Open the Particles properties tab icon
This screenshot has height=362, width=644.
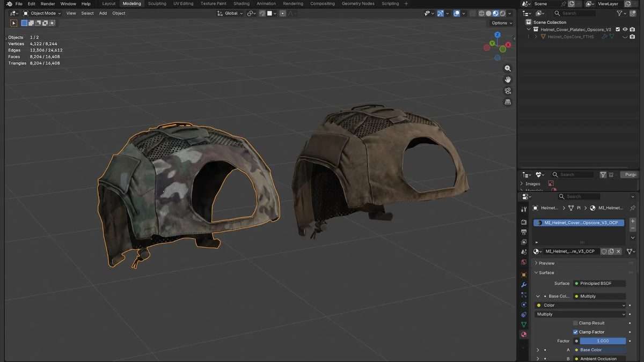[x=524, y=295]
